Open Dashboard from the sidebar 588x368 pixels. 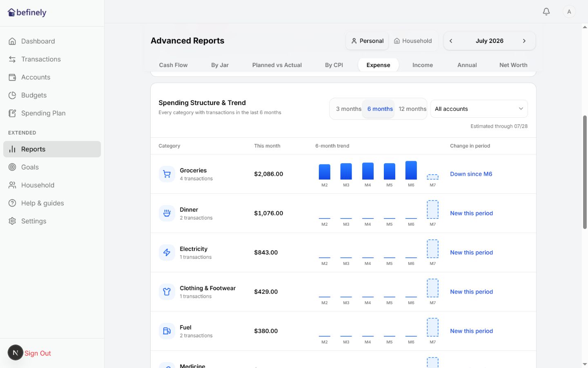[52, 41]
